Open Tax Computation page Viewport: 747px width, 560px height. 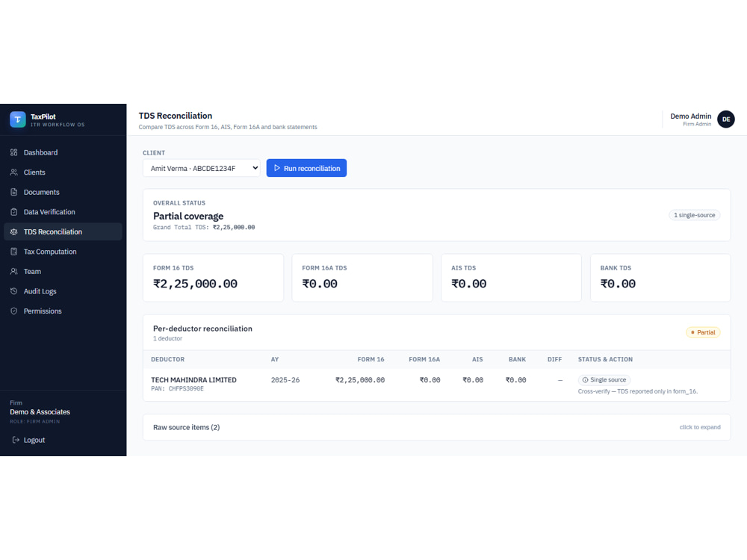pyautogui.click(x=63, y=252)
